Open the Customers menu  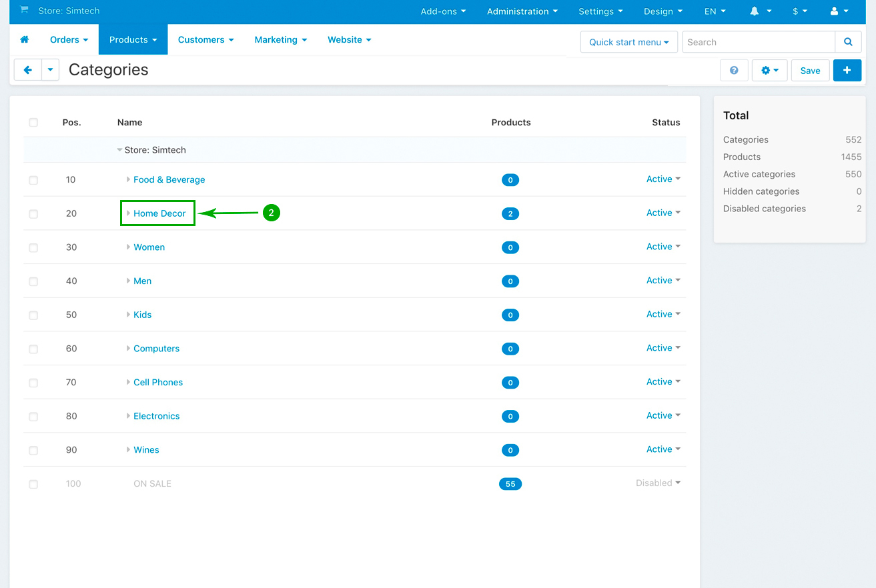click(205, 40)
